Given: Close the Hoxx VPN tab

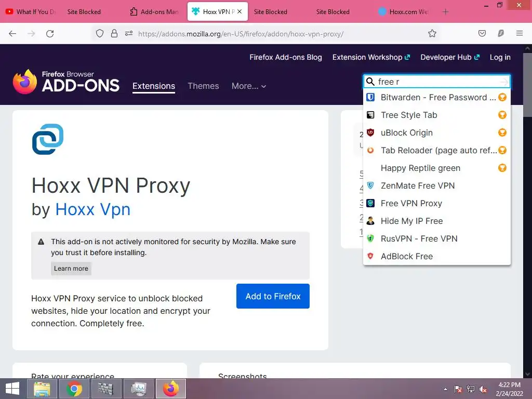Looking at the screenshot, I should [x=240, y=11].
